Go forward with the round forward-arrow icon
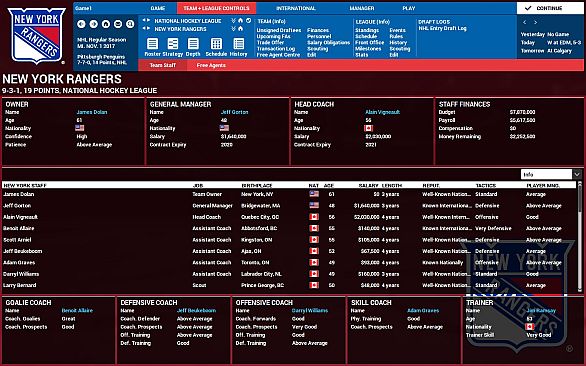 pyautogui.click(x=94, y=24)
